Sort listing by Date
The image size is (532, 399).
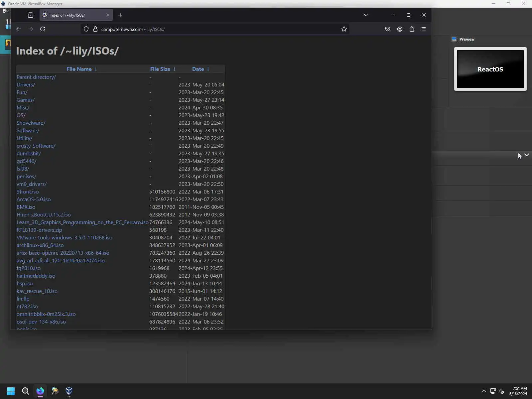pos(201,69)
